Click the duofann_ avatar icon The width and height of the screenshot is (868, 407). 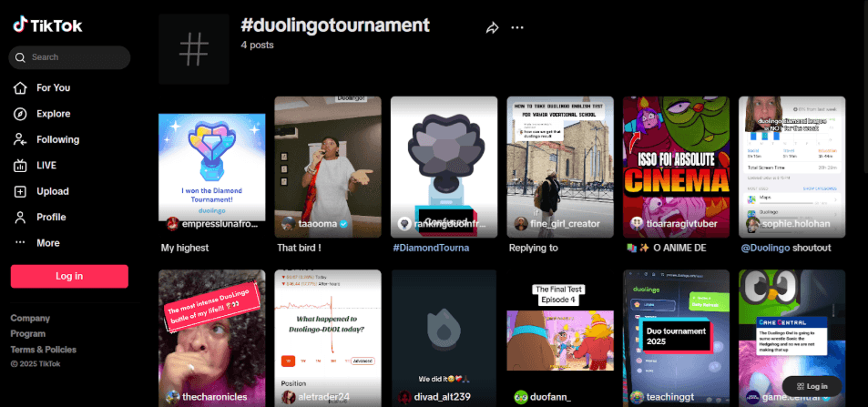pos(520,397)
